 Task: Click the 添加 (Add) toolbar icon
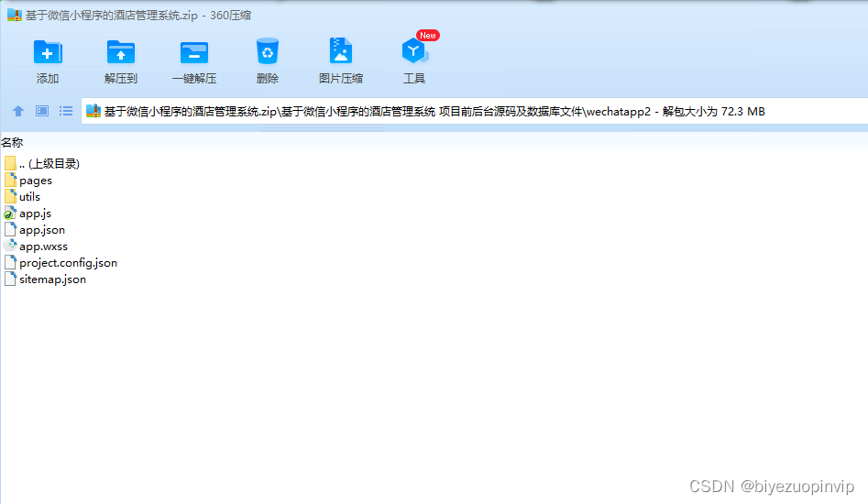[x=48, y=52]
